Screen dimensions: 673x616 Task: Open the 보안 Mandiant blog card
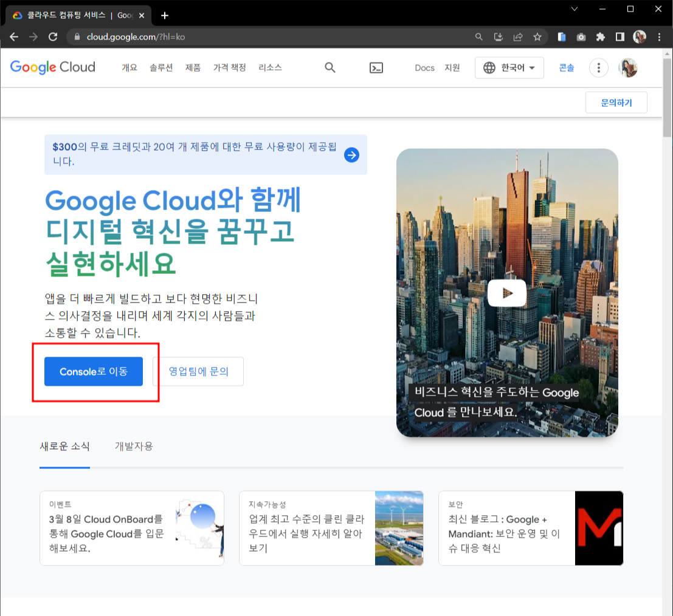[x=531, y=528]
